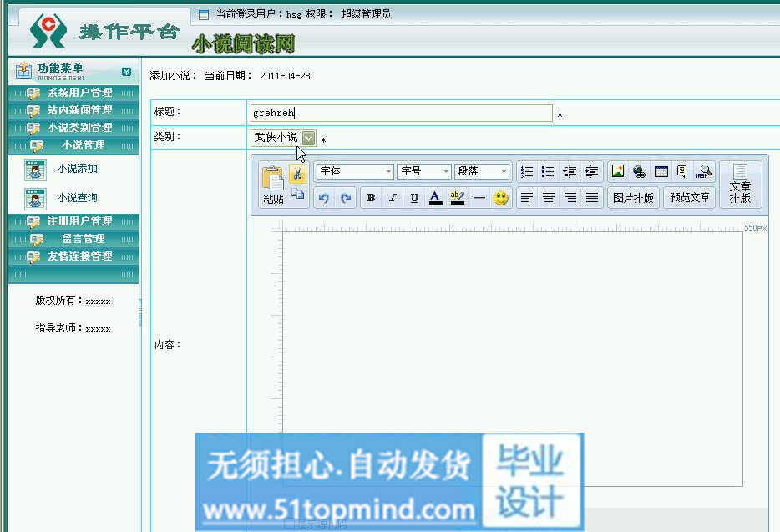This screenshot has width=780, height=532.
Task: Align text to the right
Action: 570,198
